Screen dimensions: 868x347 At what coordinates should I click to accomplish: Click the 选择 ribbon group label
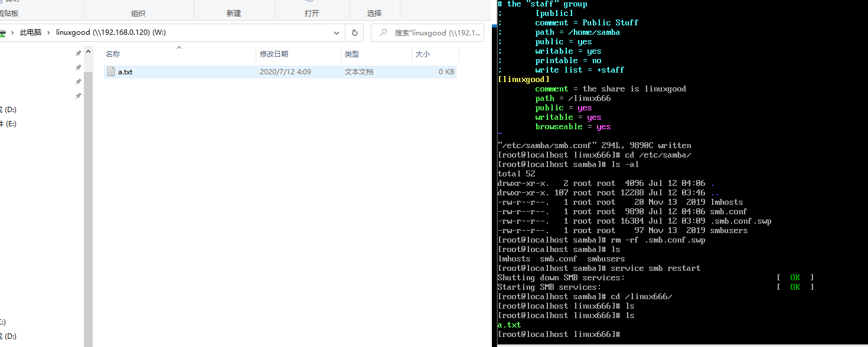374,13
